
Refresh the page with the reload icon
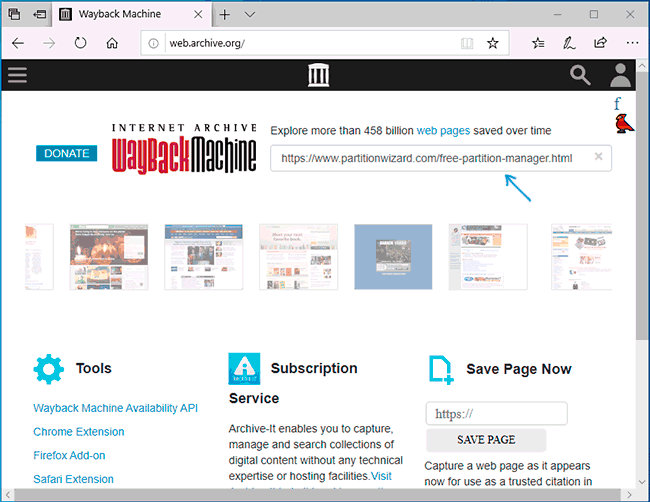click(x=80, y=43)
